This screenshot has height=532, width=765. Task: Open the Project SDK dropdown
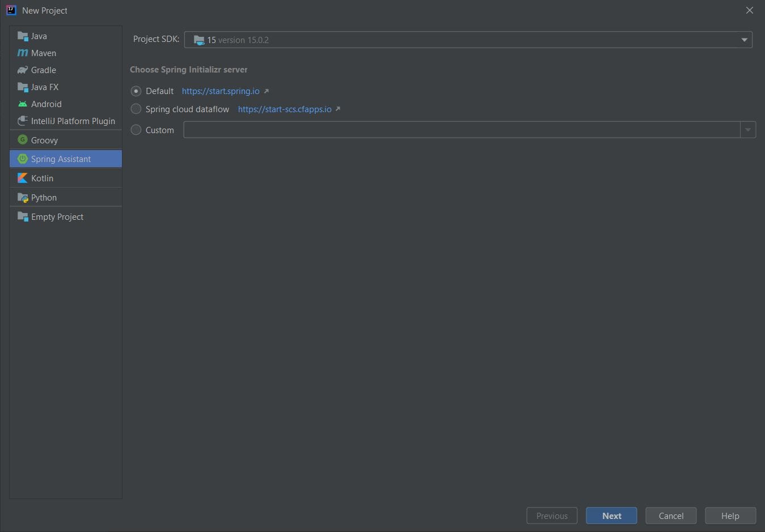(x=468, y=40)
